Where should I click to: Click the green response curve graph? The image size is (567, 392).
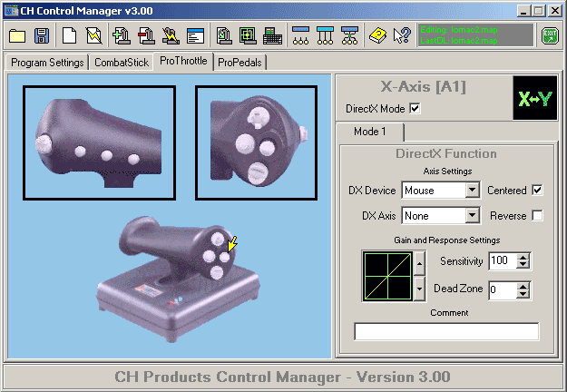tap(387, 276)
